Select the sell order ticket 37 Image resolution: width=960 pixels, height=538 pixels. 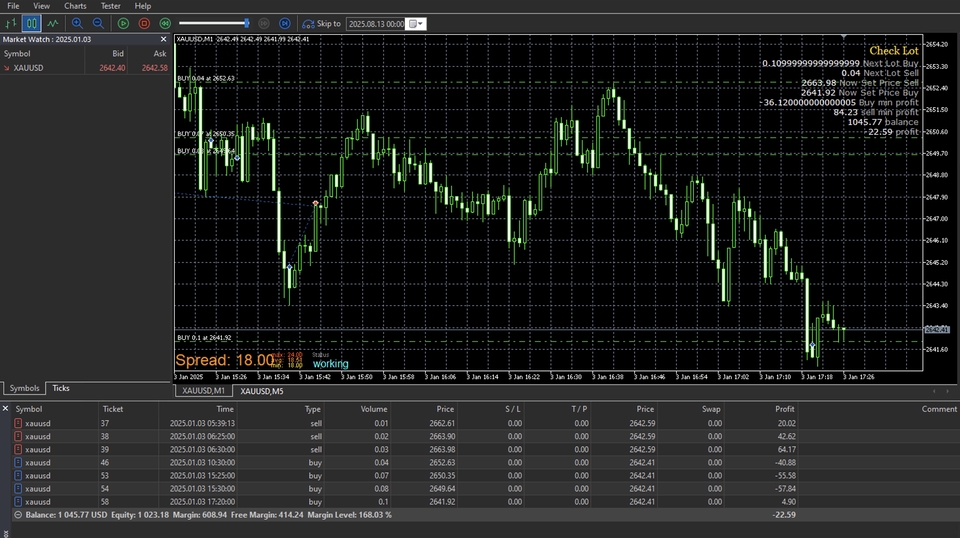click(104, 423)
